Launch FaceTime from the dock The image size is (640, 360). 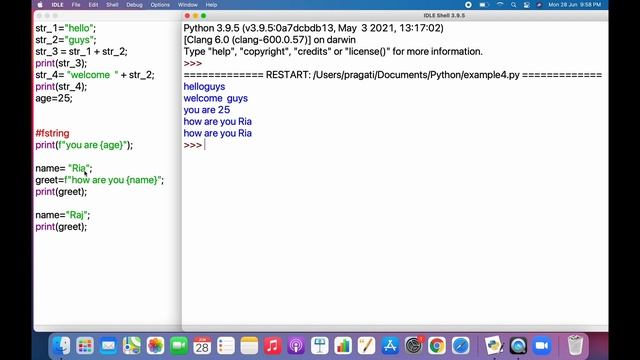(179, 346)
